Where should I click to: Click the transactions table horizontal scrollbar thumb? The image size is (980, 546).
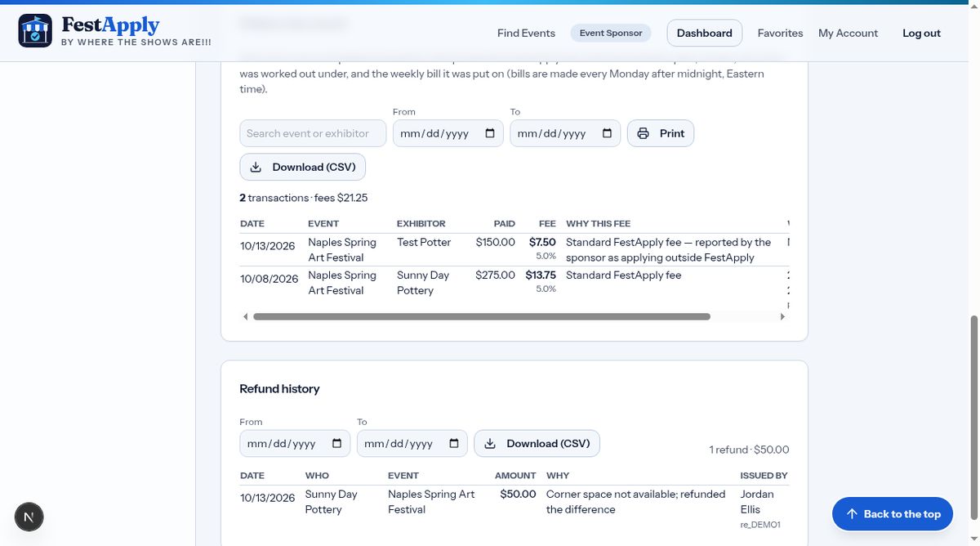(x=482, y=316)
